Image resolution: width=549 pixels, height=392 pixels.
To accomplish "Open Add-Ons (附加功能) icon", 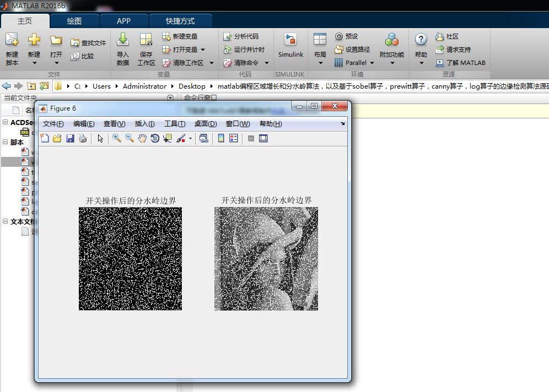I will pos(392,40).
